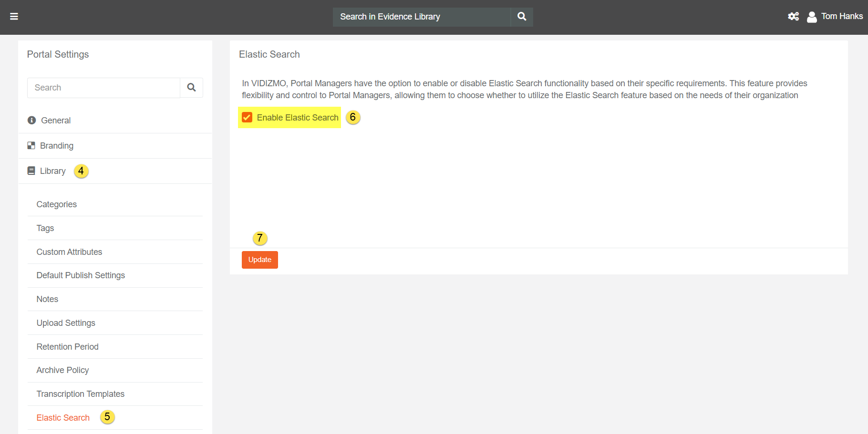
Task: Go to Retention Period settings
Action: (67, 347)
